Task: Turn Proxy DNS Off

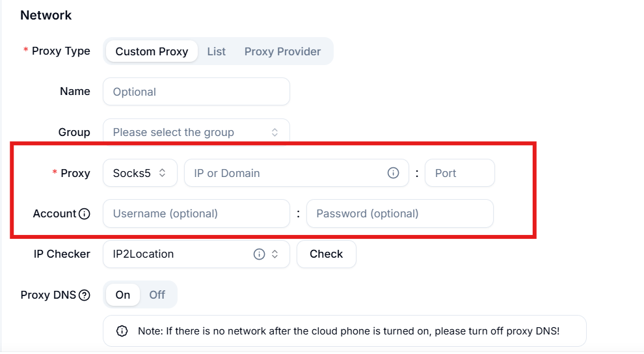Action: point(157,295)
